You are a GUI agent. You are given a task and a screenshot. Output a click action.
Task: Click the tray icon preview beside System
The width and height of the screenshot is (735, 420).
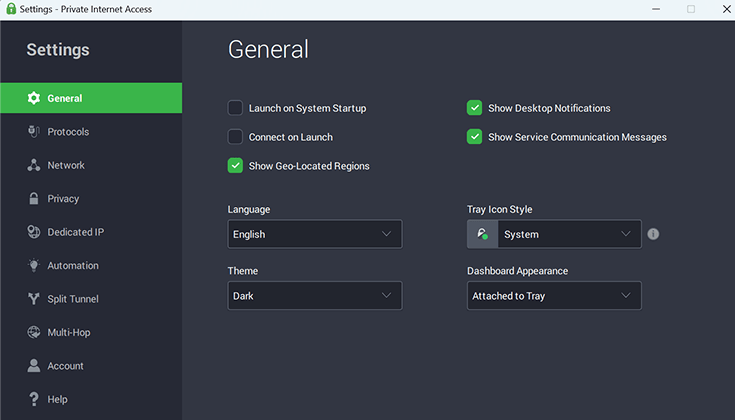coord(482,234)
